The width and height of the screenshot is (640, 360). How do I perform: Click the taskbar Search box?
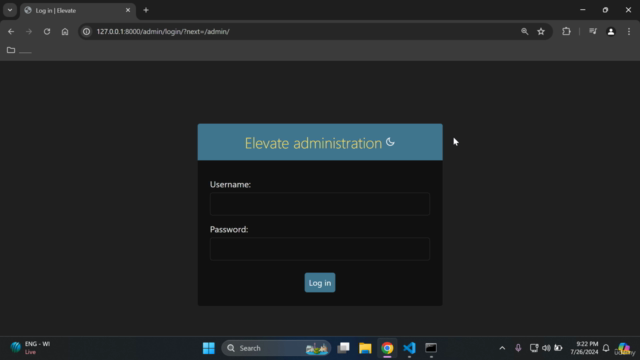pos(276,348)
